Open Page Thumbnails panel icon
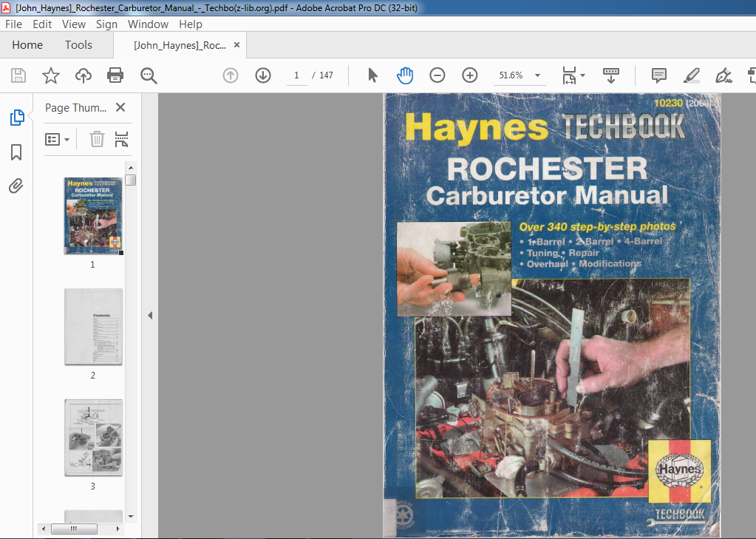This screenshot has height=539, width=756. (x=17, y=118)
